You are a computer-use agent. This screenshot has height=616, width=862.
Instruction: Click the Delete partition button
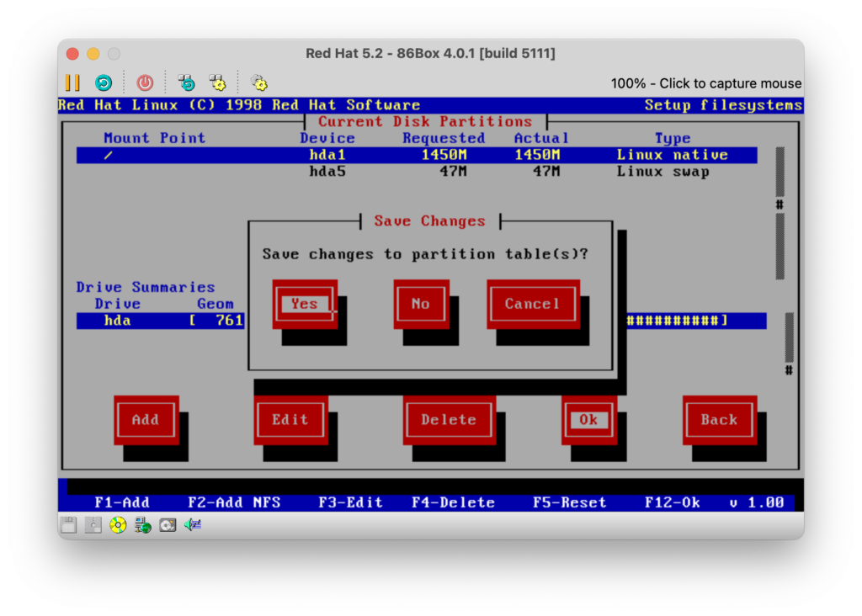coord(450,420)
